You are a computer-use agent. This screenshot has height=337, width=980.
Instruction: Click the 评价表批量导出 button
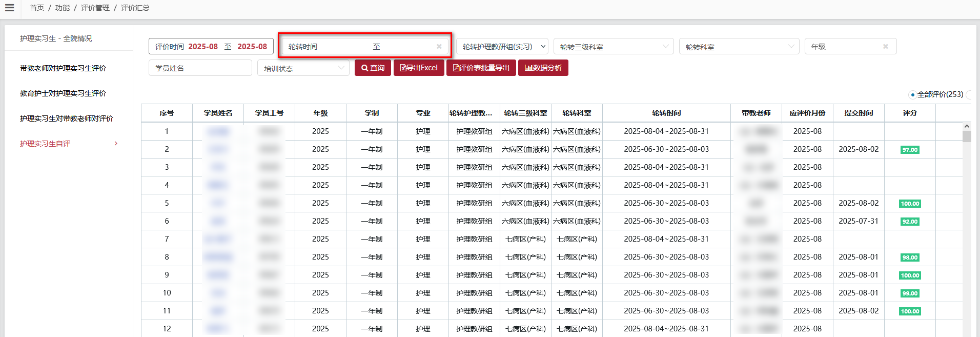481,68
